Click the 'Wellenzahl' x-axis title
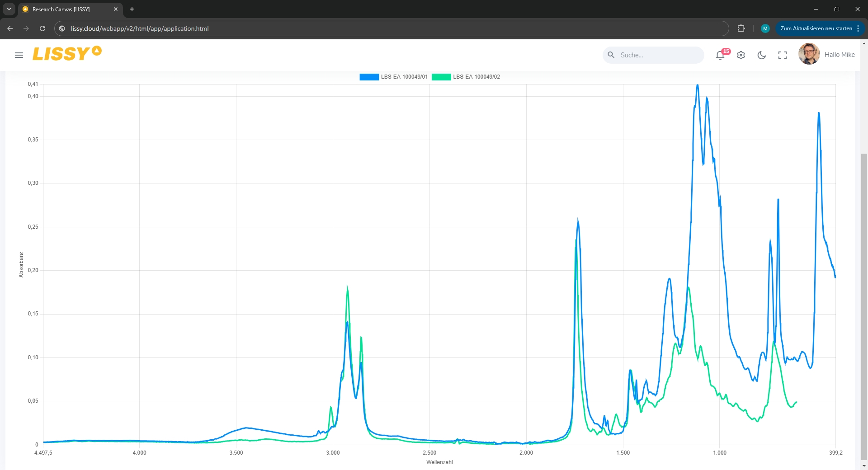 coord(439,462)
